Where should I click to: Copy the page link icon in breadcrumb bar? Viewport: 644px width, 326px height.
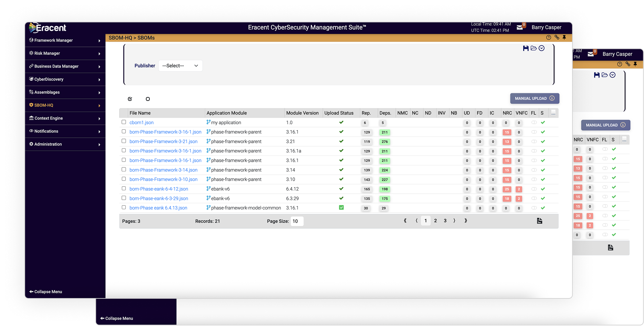click(557, 38)
